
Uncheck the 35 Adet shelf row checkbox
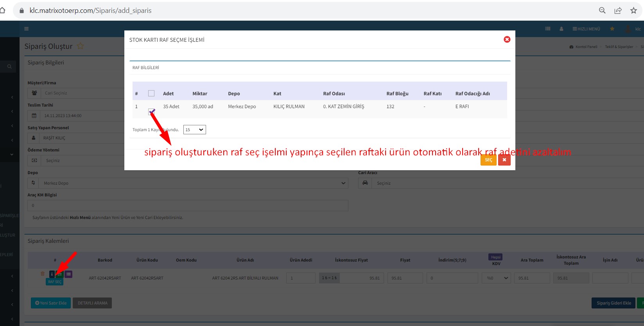coord(151,112)
